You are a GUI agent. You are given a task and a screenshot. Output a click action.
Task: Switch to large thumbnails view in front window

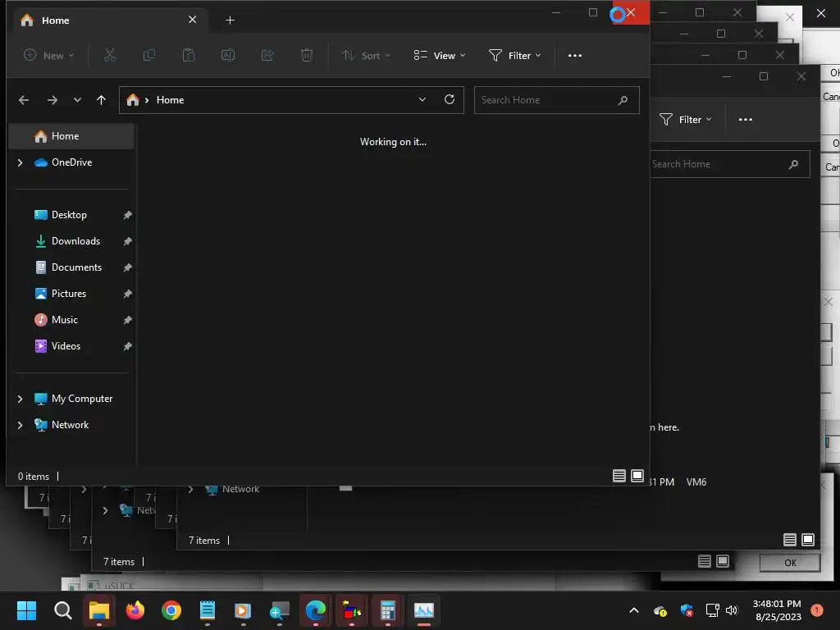pyautogui.click(x=637, y=476)
